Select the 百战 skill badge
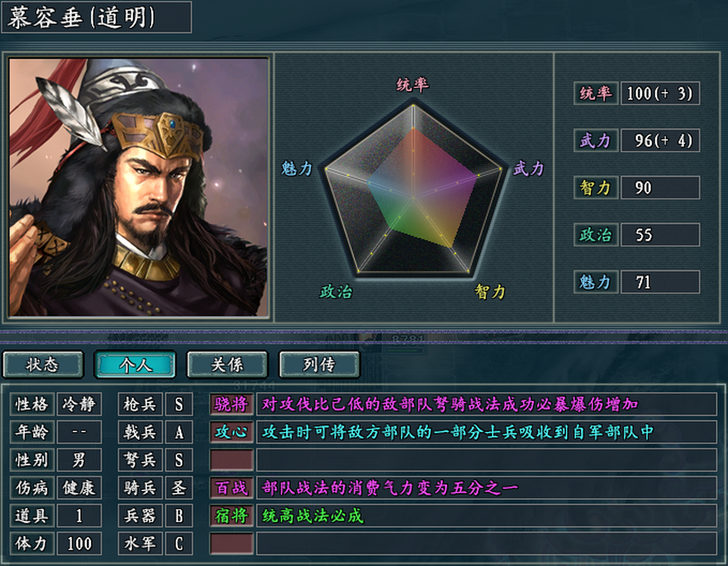 click(x=231, y=488)
